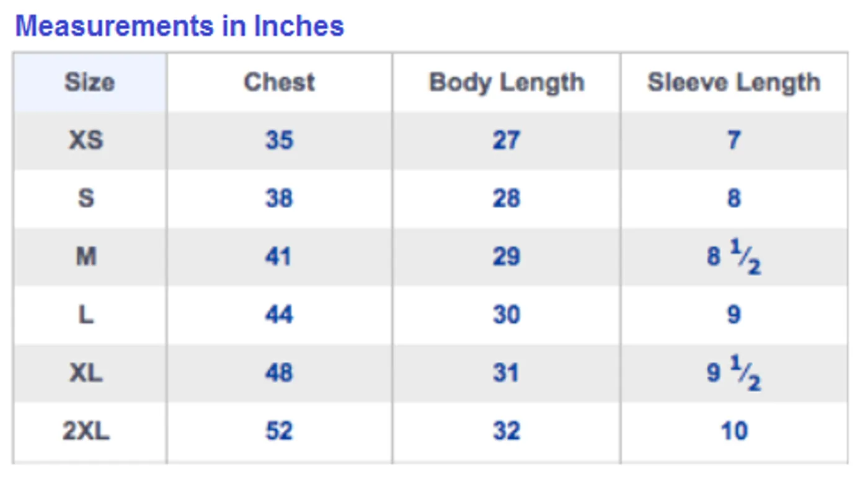
Task: Click the XS size row label
Action: pyautogui.click(x=86, y=140)
